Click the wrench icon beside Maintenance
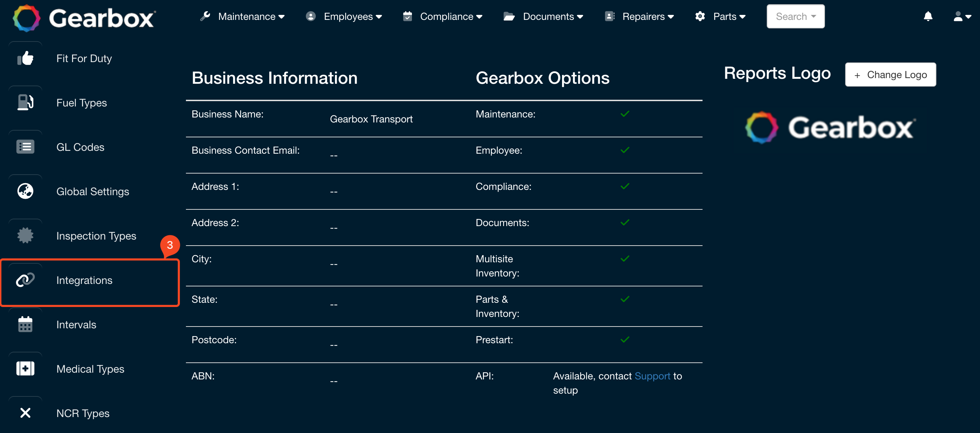The image size is (980, 433). click(x=205, y=16)
